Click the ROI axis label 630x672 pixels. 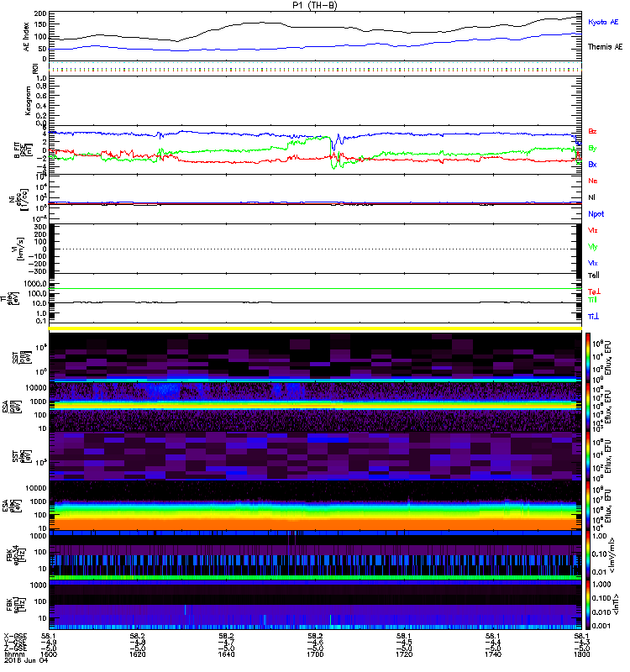[x=35, y=69]
